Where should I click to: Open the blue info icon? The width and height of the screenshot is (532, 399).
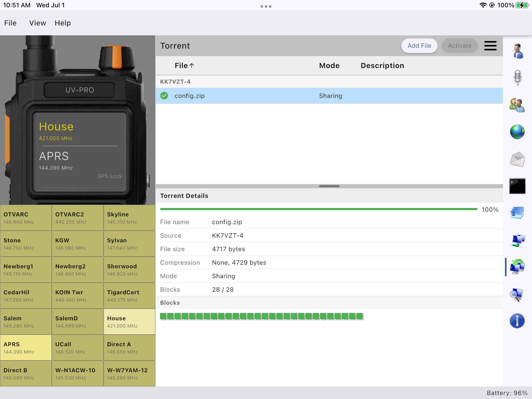pos(517,321)
